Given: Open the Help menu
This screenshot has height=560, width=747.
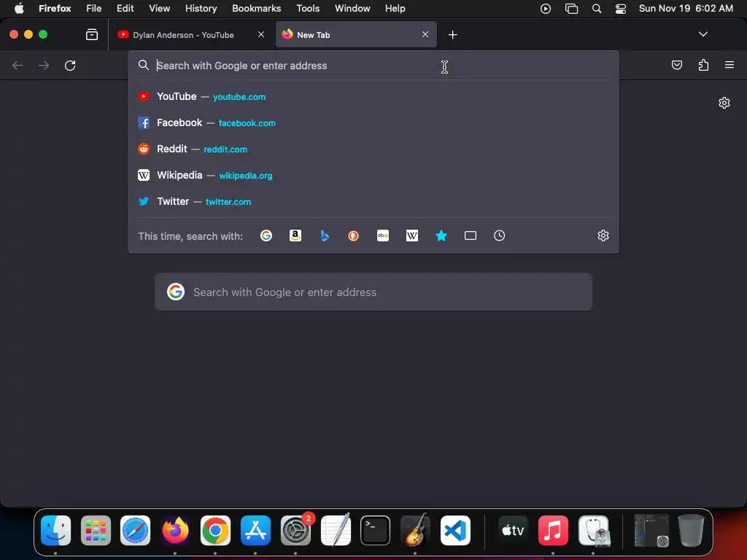Looking at the screenshot, I should coord(395,9).
